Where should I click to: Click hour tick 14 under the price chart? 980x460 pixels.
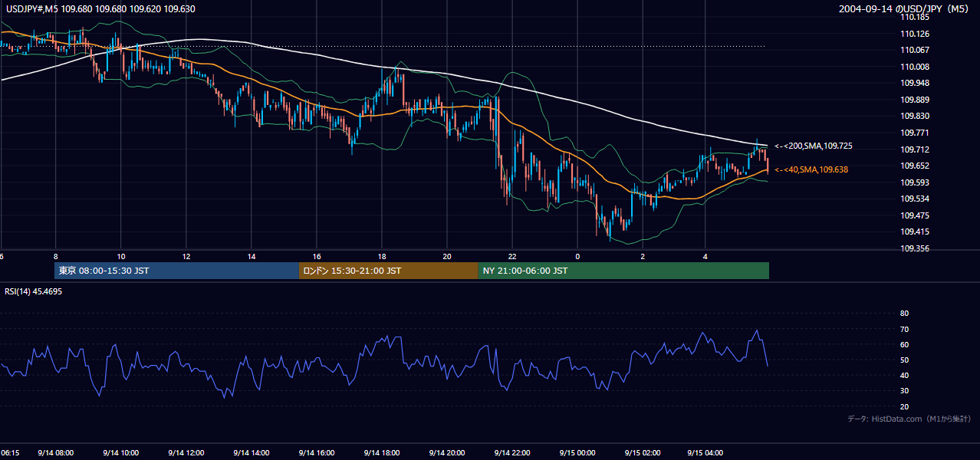[x=252, y=256]
